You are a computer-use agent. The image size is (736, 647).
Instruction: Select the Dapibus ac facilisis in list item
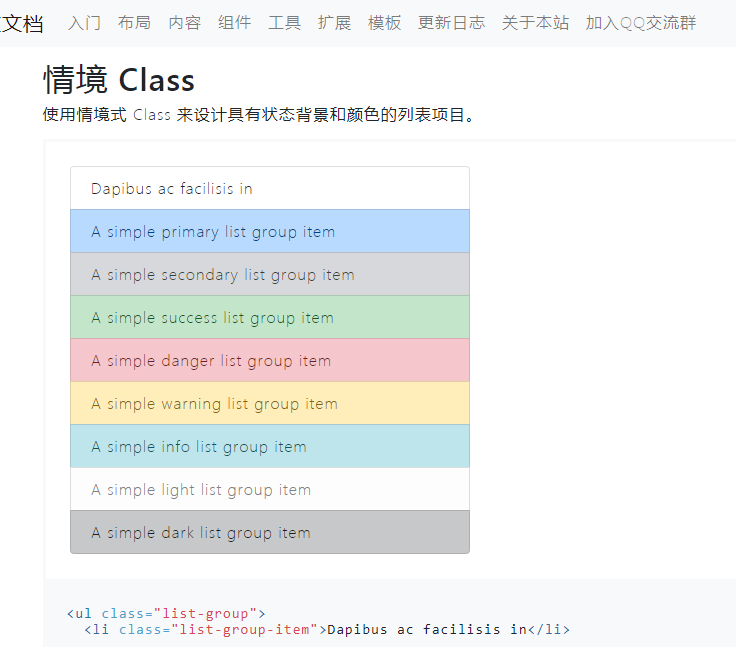[x=270, y=188]
